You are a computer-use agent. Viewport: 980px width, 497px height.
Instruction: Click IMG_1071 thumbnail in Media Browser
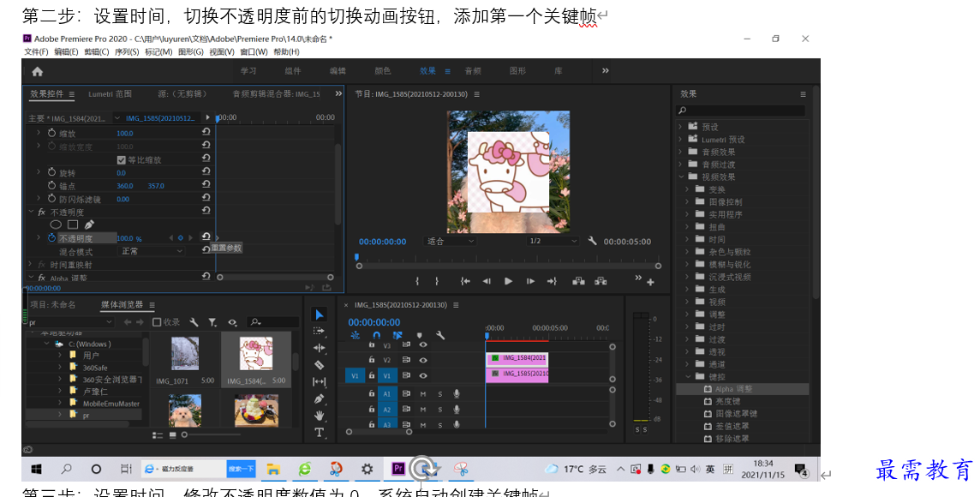(x=185, y=354)
